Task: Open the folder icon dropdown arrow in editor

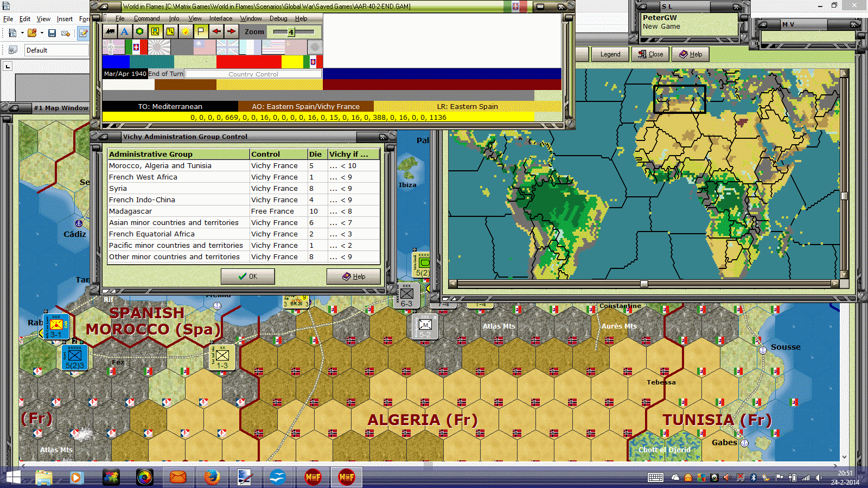Action: [x=42, y=33]
